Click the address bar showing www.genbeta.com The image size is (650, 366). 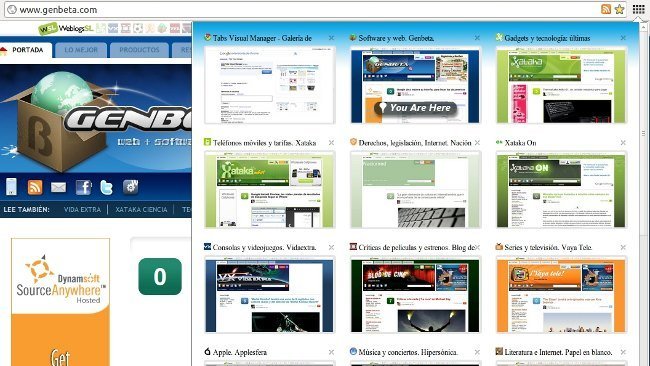[315, 9]
